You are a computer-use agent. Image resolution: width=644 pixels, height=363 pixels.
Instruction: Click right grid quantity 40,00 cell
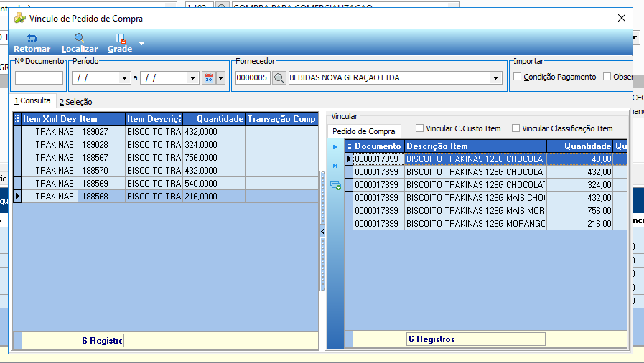[x=580, y=159]
